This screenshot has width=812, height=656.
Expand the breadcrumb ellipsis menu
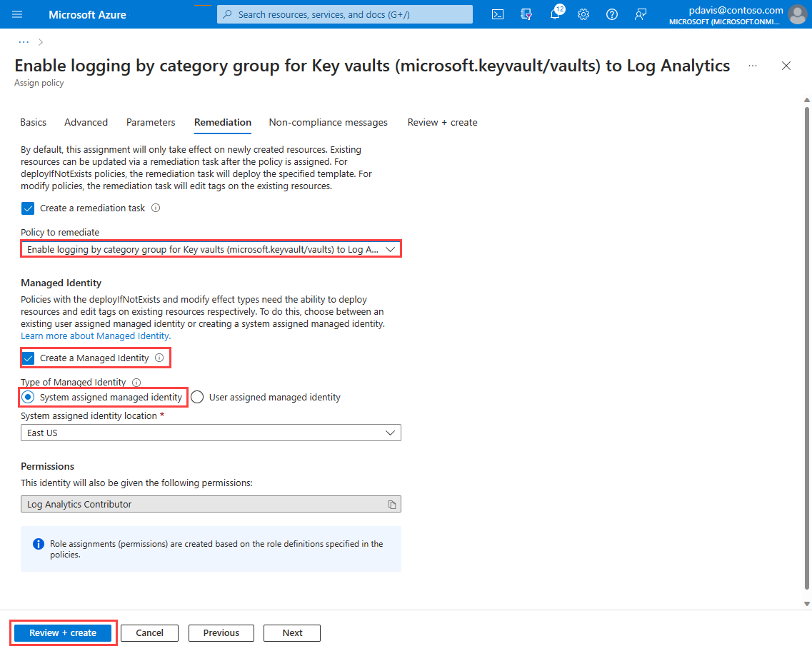pyautogui.click(x=24, y=42)
